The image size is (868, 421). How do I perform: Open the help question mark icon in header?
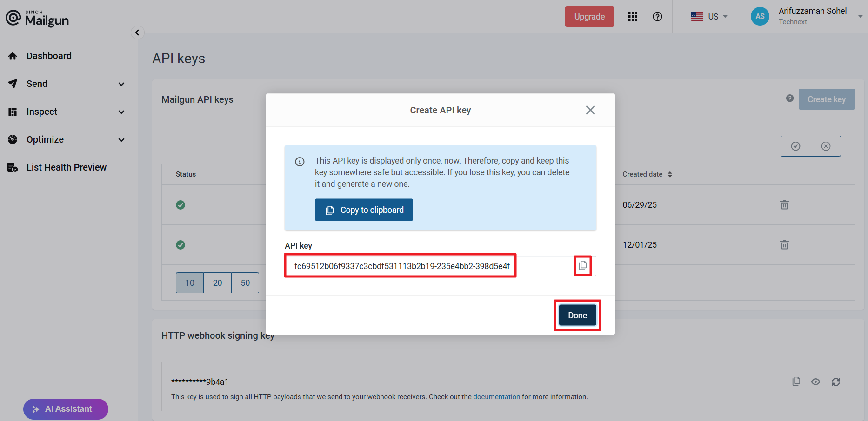[x=657, y=17]
